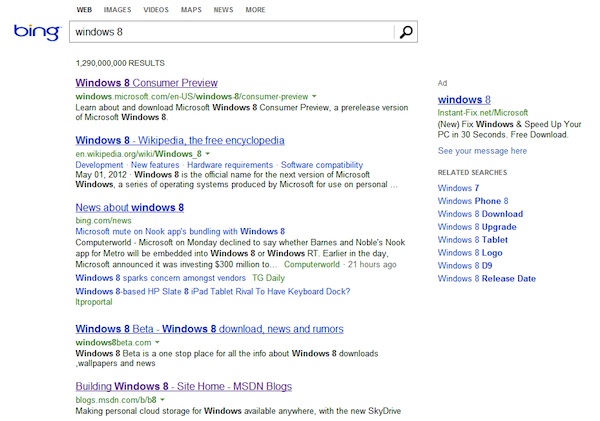The height and width of the screenshot is (421, 600).
Task: Click the blogs.msdn.com/b/b8 green URL
Action: pyautogui.click(x=116, y=400)
